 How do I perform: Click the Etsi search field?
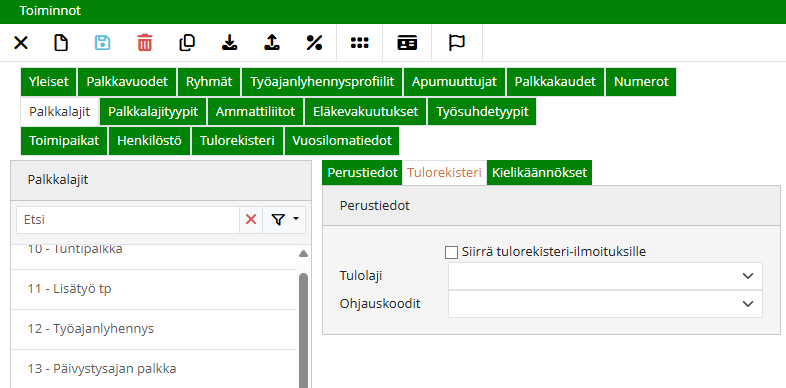point(128,220)
